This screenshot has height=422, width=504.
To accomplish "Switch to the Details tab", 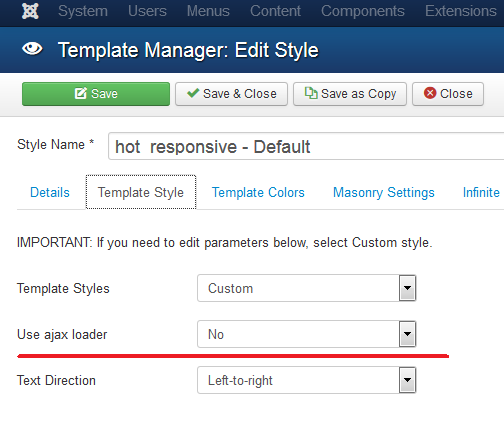I will [x=50, y=193].
